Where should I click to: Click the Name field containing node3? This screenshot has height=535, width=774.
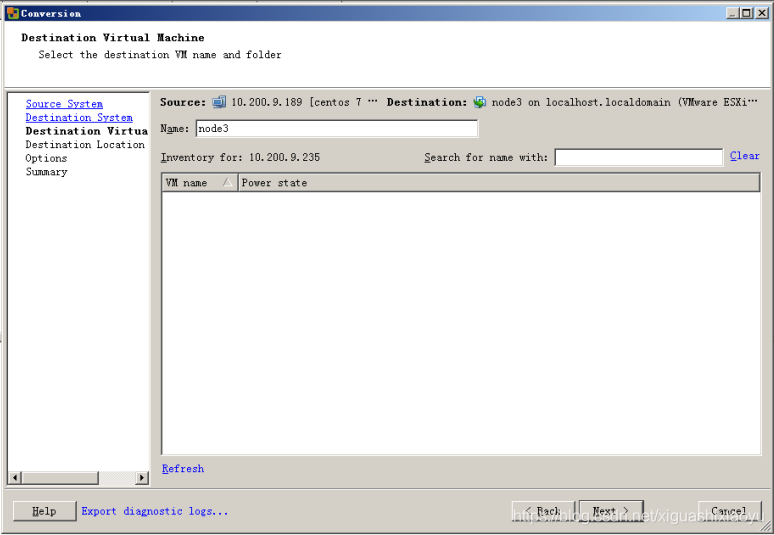tap(337, 129)
